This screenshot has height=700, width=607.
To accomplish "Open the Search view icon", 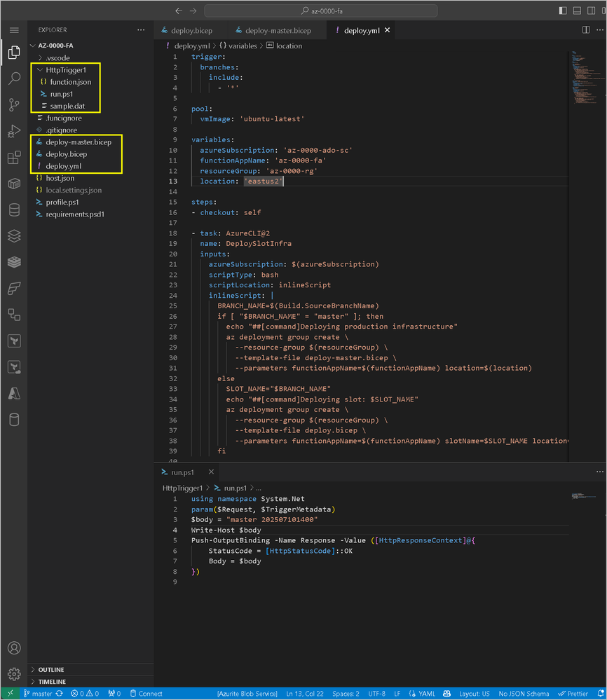I will click(x=14, y=78).
